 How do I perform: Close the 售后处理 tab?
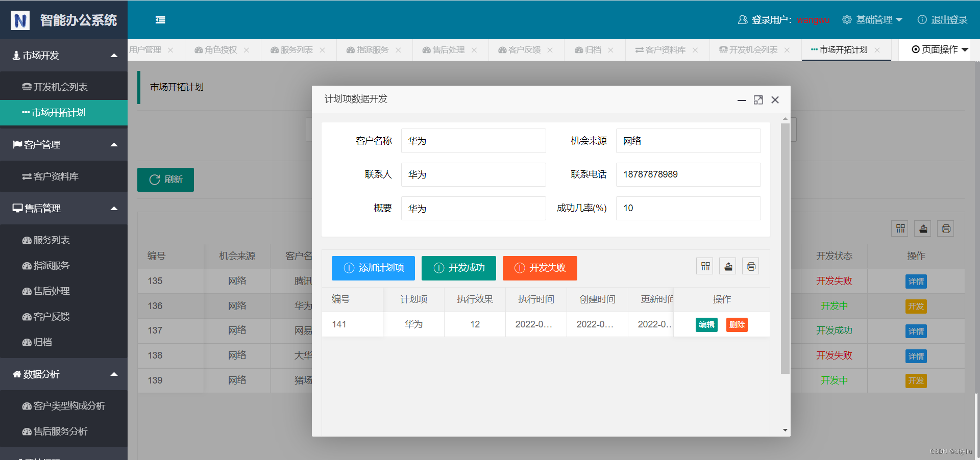(474, 50)
